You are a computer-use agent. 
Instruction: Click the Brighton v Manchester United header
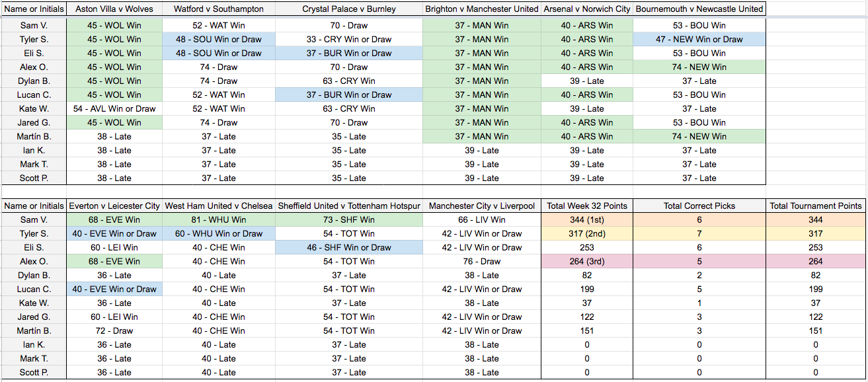point(481,9)
